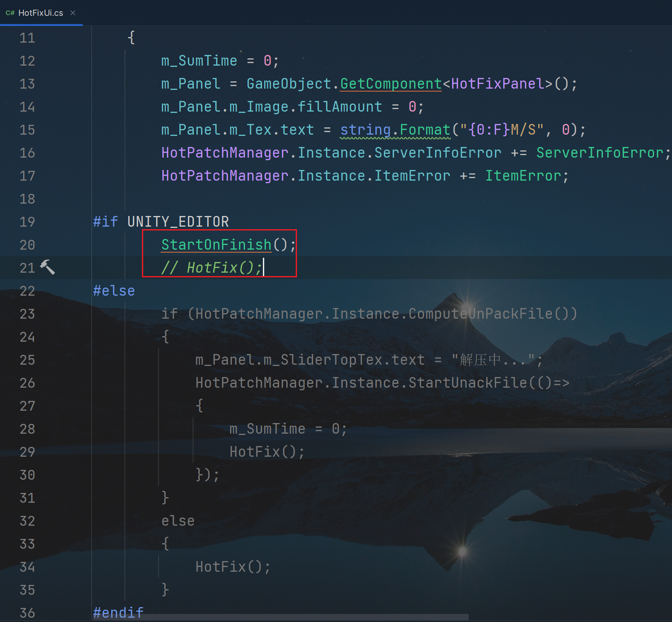The height and width of the screenshot is (622, 672).
Task: Click the GetComponent method call on line 13
Action: click(x=391, y=84)
